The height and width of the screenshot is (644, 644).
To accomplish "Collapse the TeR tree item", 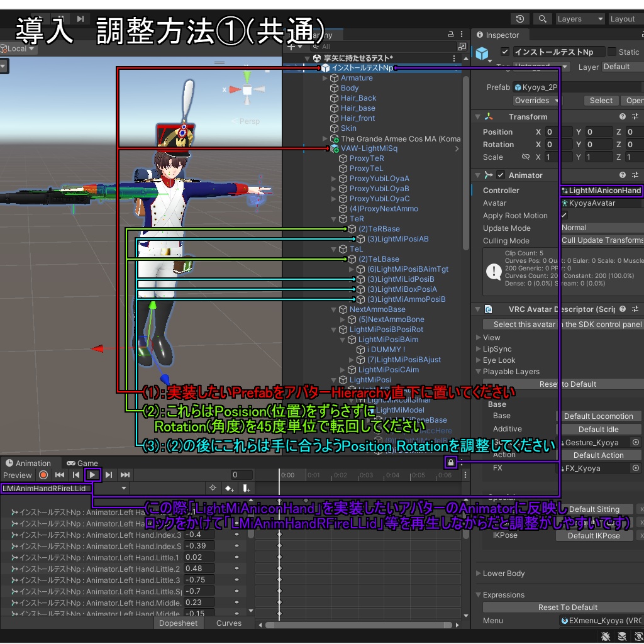I will tap(333, 219).
